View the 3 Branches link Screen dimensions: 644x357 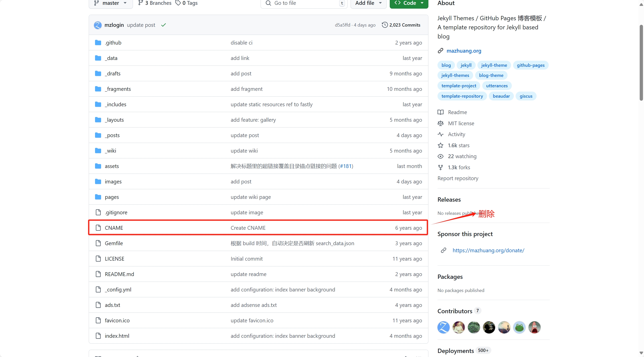tap(155, 3)
